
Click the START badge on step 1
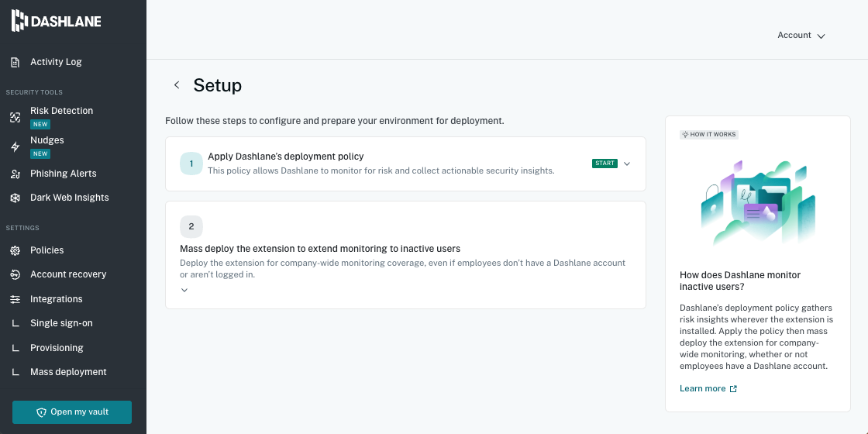(x=604, y=164)
